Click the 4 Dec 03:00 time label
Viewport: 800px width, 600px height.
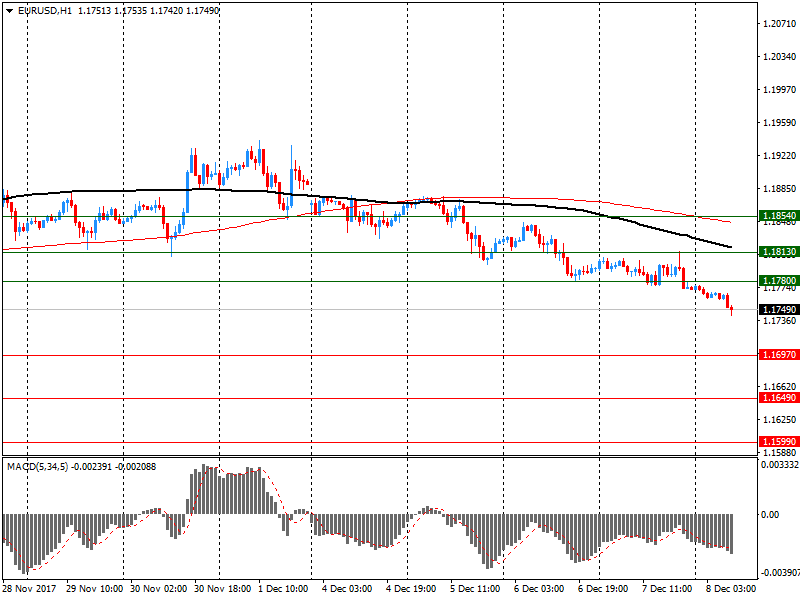(347, 590)
